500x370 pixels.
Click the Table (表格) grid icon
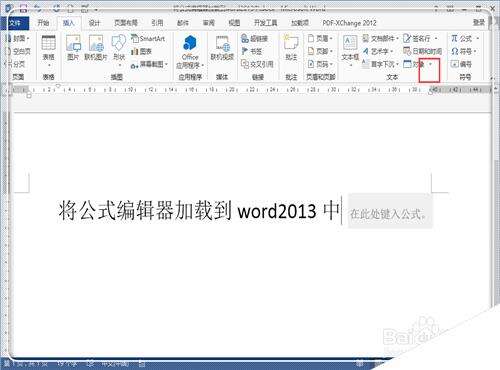(x=48, y=43)
